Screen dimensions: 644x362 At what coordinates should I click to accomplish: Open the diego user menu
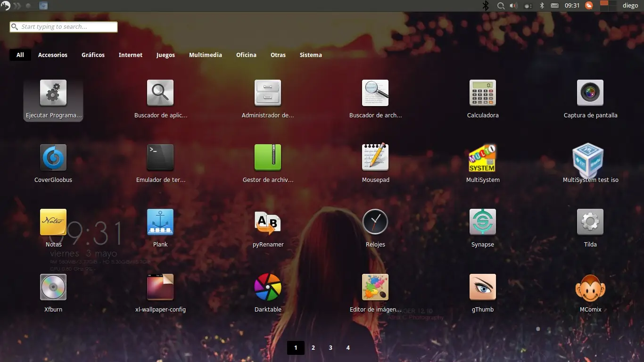coord(630,6)
